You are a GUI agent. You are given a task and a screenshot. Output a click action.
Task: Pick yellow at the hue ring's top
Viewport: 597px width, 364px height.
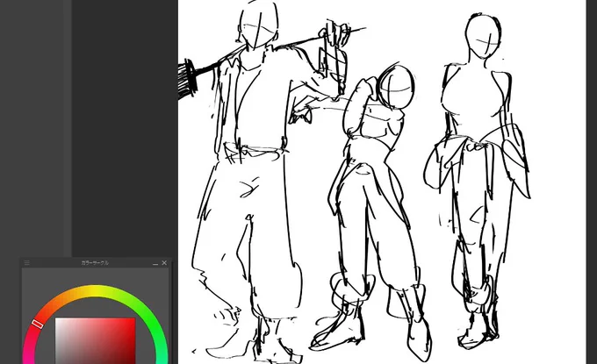click(x=95, y=291)
